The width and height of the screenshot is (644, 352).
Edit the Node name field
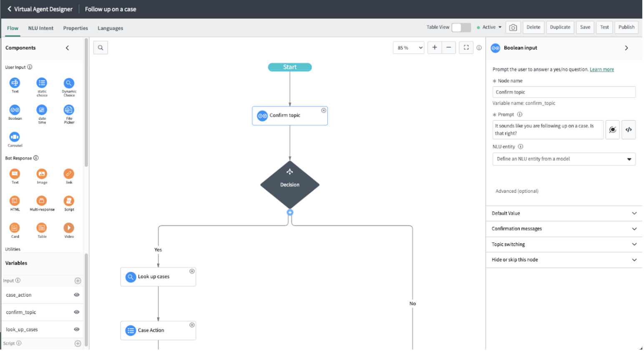(563, 92)
